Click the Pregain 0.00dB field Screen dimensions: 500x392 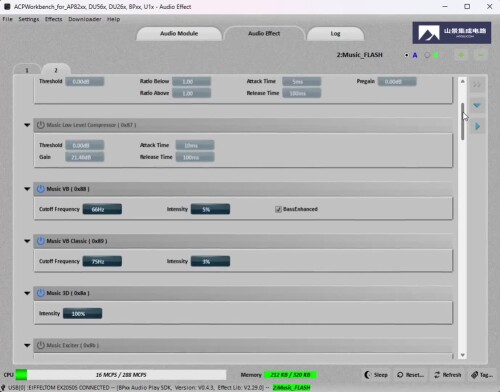(397, 81)
